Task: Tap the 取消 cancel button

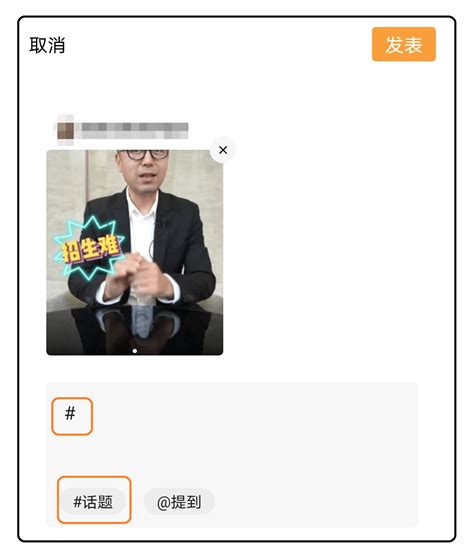Action: (47, 45)
